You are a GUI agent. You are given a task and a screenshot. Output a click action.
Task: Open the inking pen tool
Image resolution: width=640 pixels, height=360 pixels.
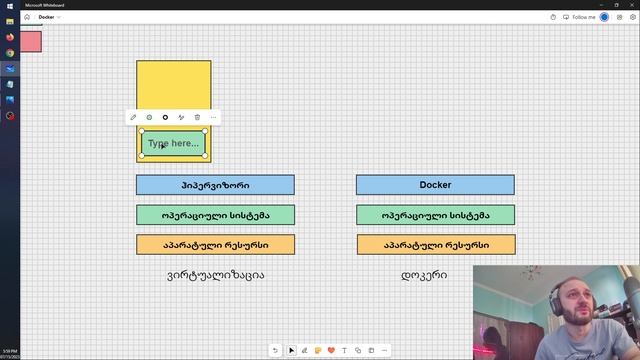tap(304, 350)
